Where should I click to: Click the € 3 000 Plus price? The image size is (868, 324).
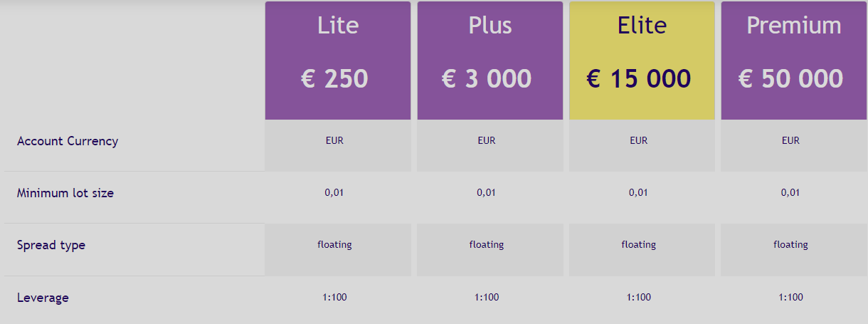(x=487, y=78)
